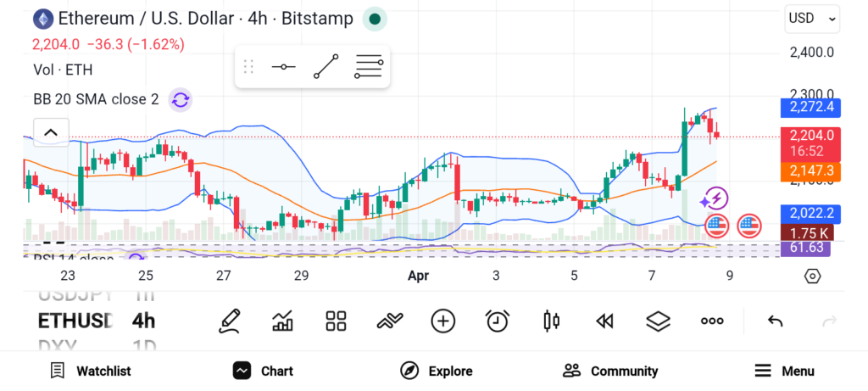This screenshot has width=868, height=391.
Task: Click the add plus circle icon
Action: coord(443,321)
